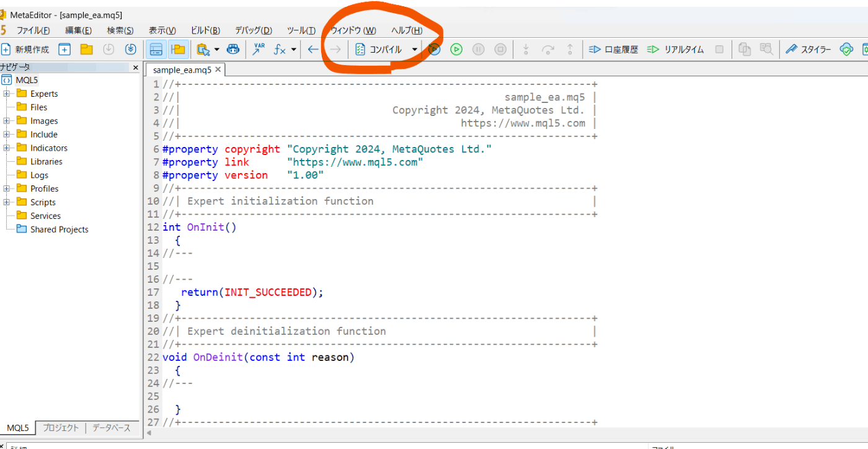Open the ファイル(F) menu
The width and height of the screenshot is (868, 449).
click(33, 30)
